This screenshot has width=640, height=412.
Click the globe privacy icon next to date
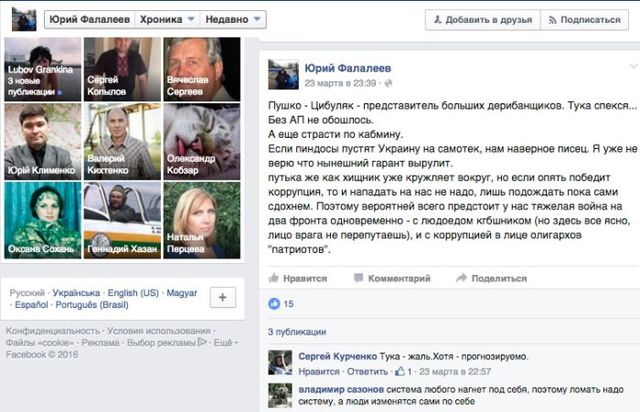point(388,83)
